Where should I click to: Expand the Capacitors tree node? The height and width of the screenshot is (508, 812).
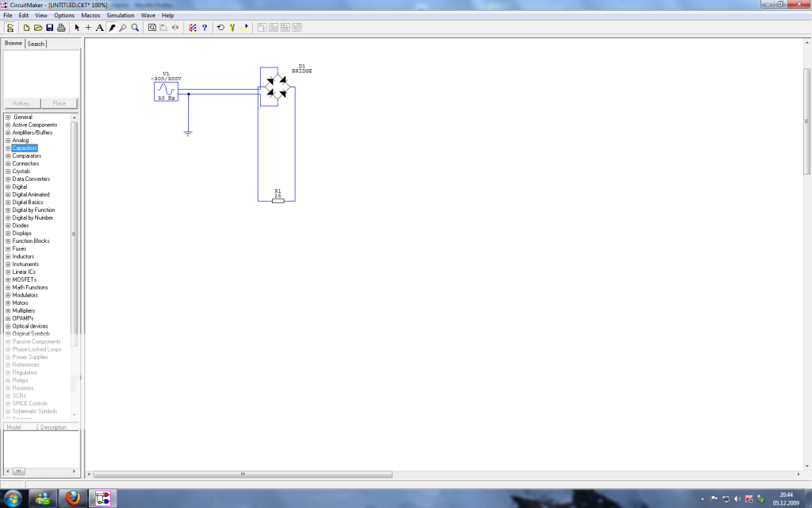point(8,148)
